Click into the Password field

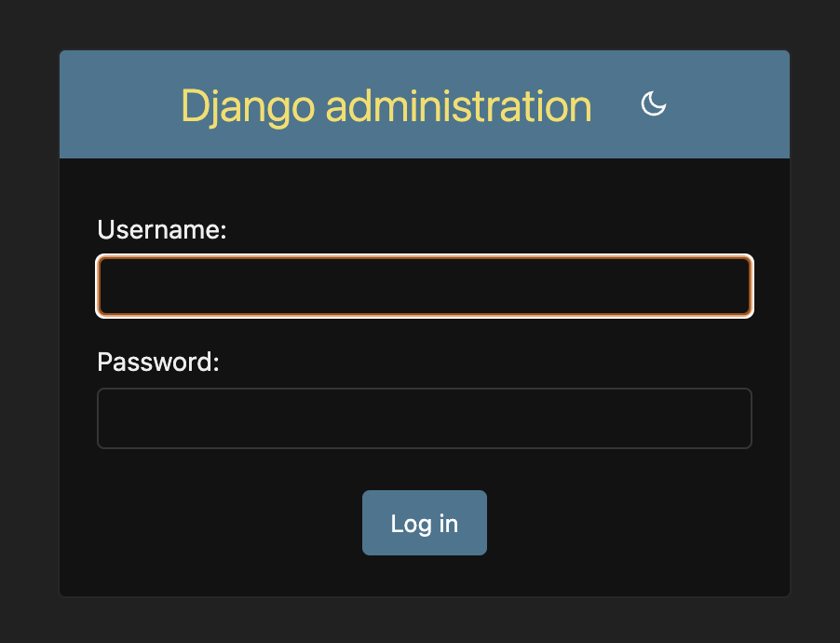(424, 418)
